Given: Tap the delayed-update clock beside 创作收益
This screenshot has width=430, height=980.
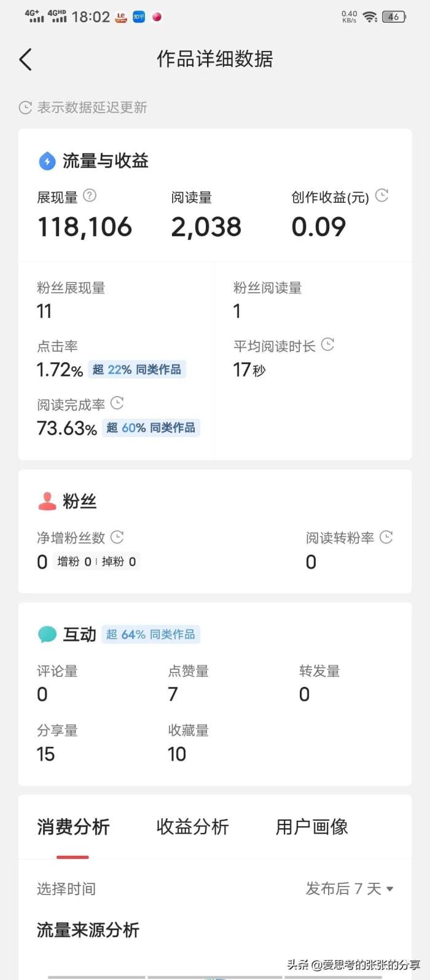Looking at the screenshot, I should [x=381, y=196].
